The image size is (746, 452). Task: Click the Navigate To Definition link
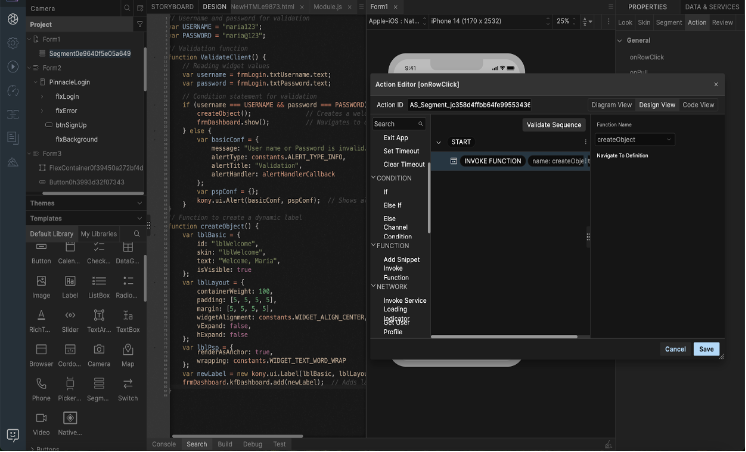pos(623,156)
